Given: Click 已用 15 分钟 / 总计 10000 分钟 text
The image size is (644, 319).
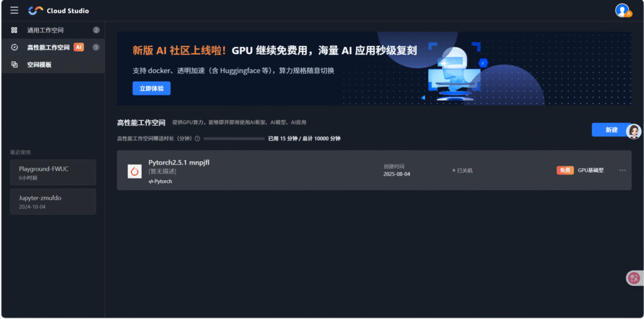Looking at the screenshot, I should click(304, 139).
